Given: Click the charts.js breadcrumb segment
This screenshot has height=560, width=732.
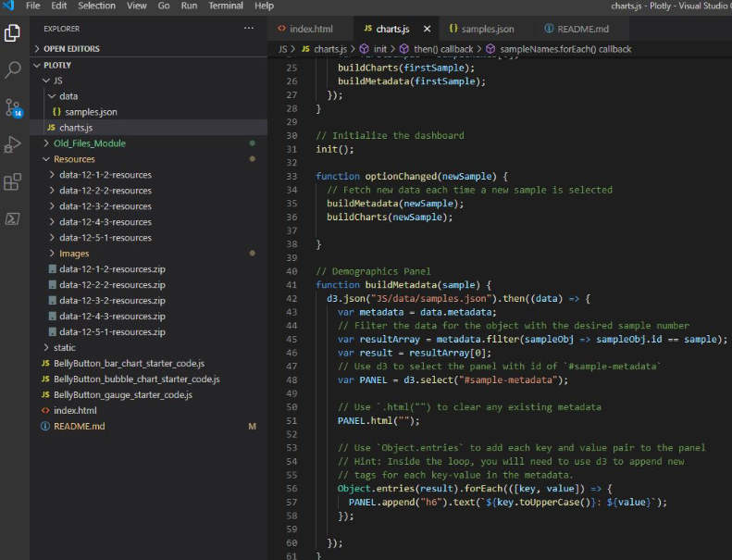Looking at the screenshot, I should 330,49.
